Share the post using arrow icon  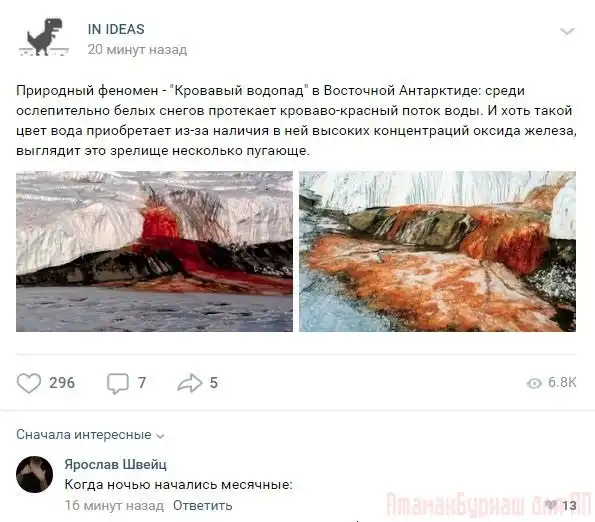pos(190,383)
